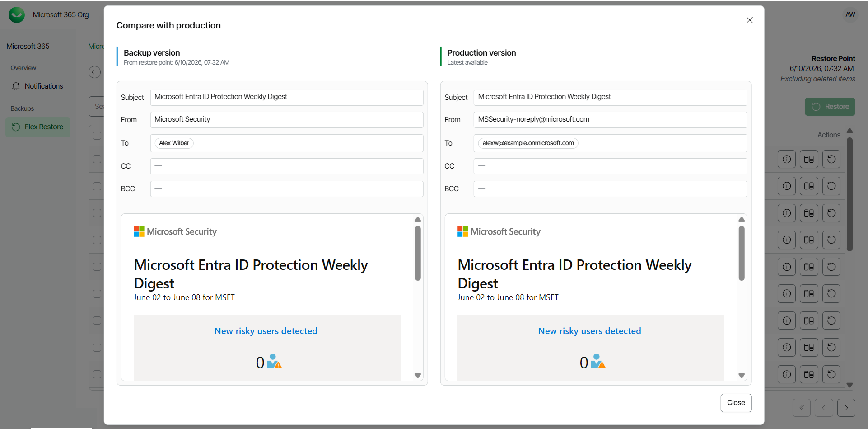This screenshot has height=429, width=868.
Task: Click the alexw@example.onmicrosoft.com recipient chip
Action: point(528,143)
